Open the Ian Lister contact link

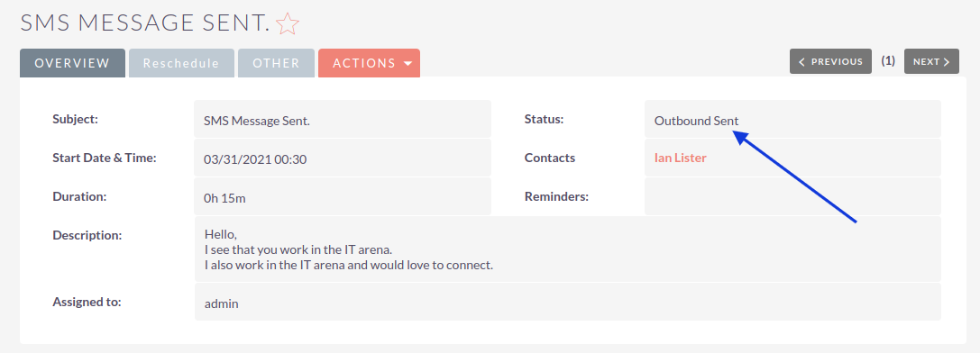tap(680, 158)
